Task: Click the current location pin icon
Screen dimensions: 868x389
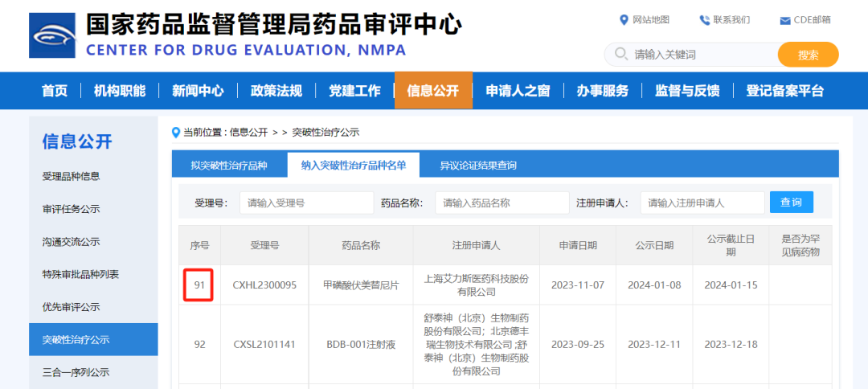Action: coord(176,132)
